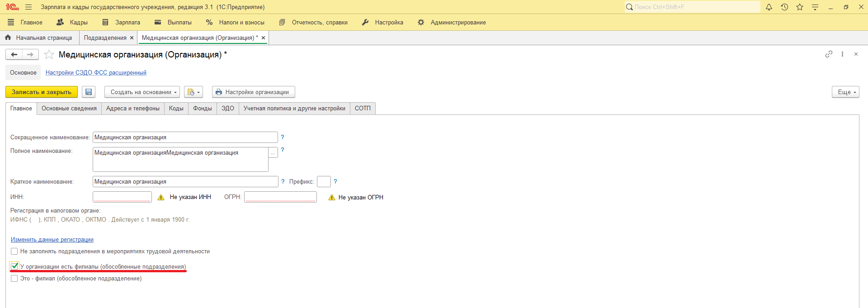Select the Главное form tab
Screen dimensions: 868x308
coord(21,109)
